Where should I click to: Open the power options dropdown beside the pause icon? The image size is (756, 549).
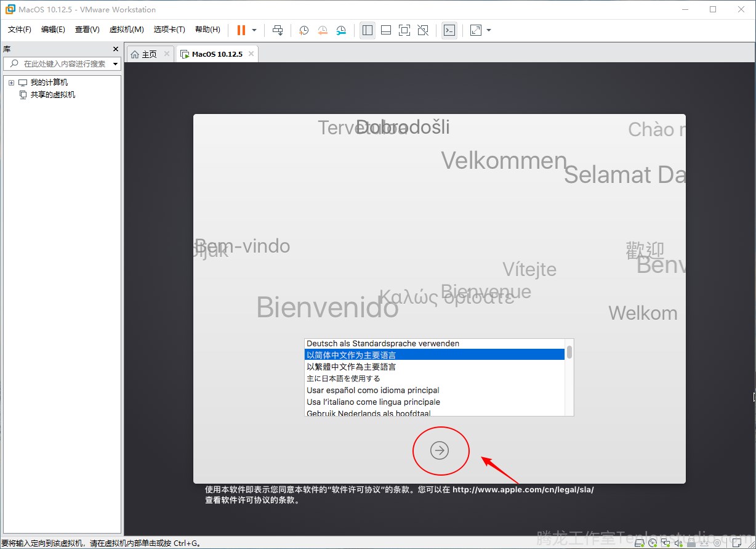[x=254, y=30]
